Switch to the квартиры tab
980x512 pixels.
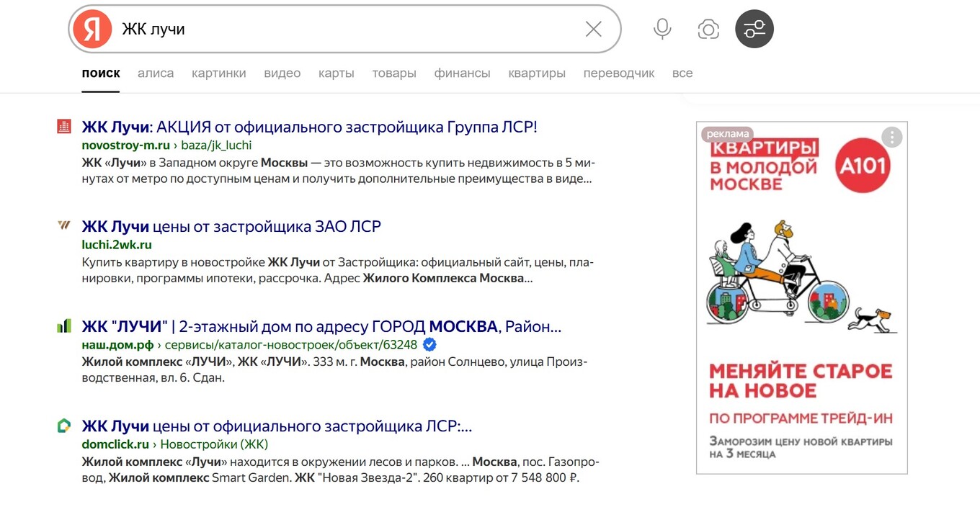537,73
